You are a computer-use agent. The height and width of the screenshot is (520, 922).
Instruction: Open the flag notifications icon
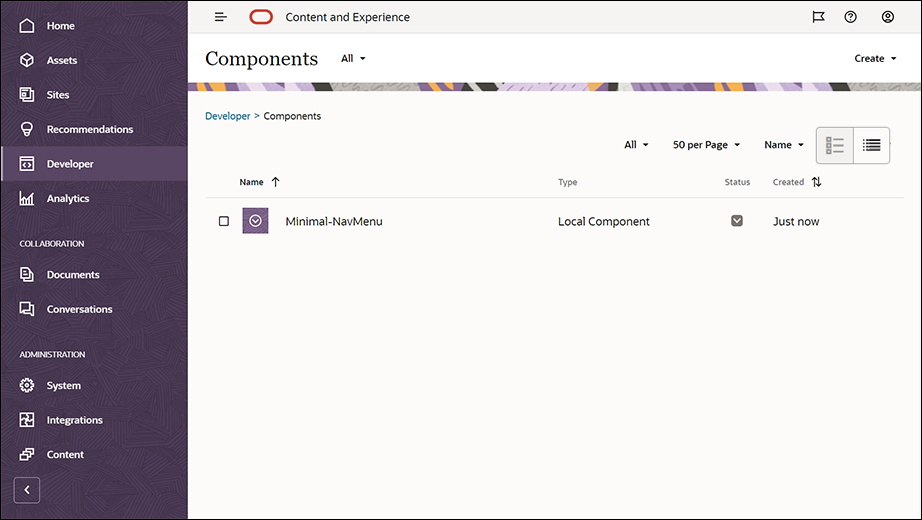pyautogui.click(x=818, y=17)
